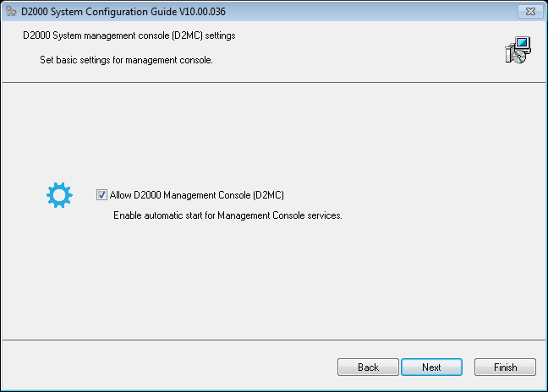Click the "Allow D2000 Management Console (D2MC)" label
The height and width of the screenshot is (392, 548).
197,195
